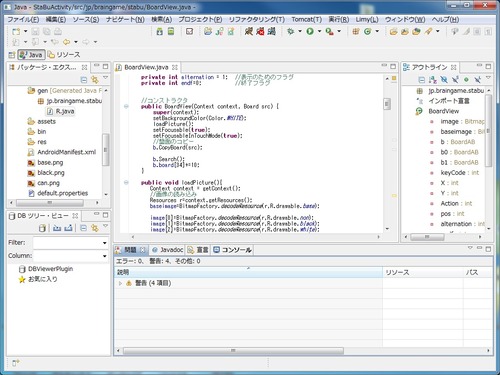Open the Column combo box in DB Tree View
500x375 pixels.
[71, 256]
